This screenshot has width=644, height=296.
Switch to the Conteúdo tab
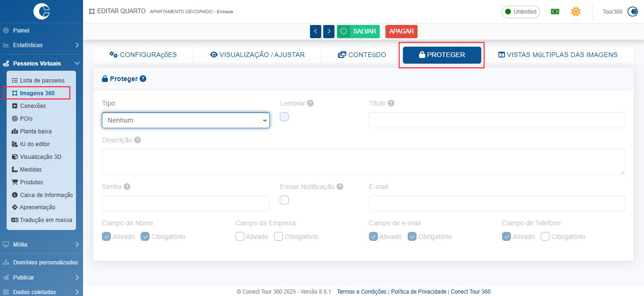362,55
